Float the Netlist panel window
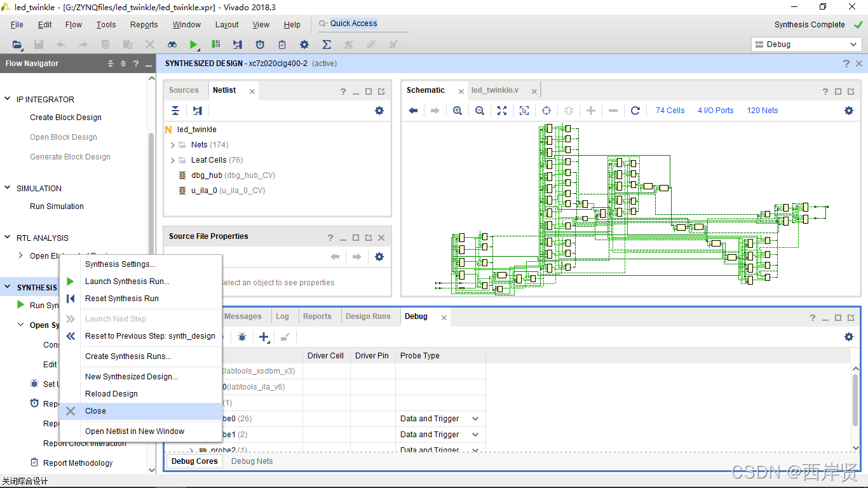 [x=381, y=91]
